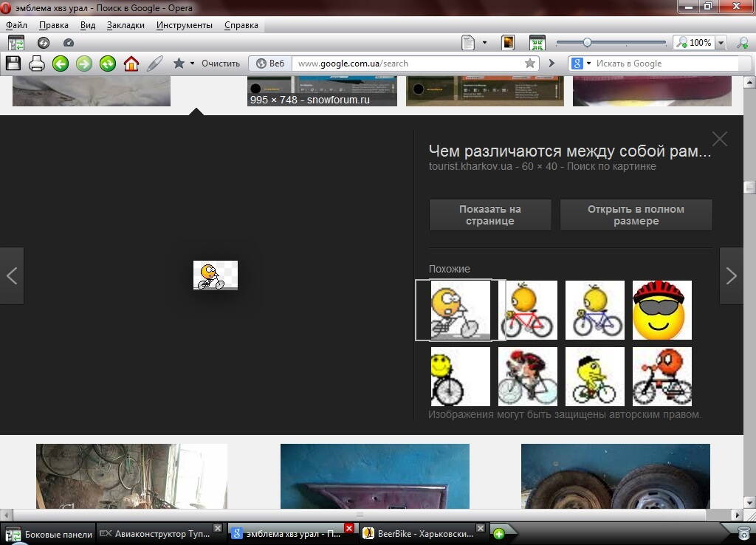Click the Показать на странице button
This screenshot has height=545, width=756.
[490, 215]
